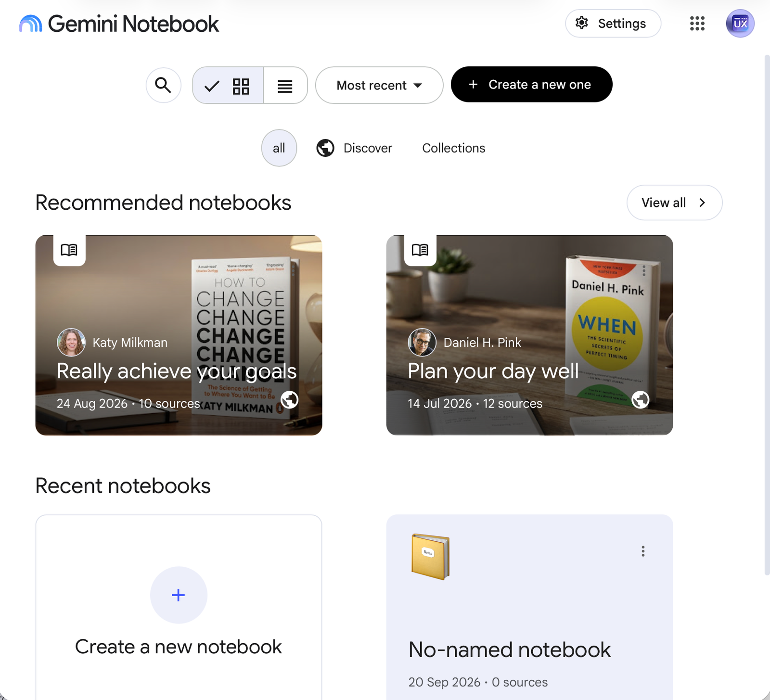
Task: Click Daniel H. Pink author avatar
Action: [x=422, y=342]
